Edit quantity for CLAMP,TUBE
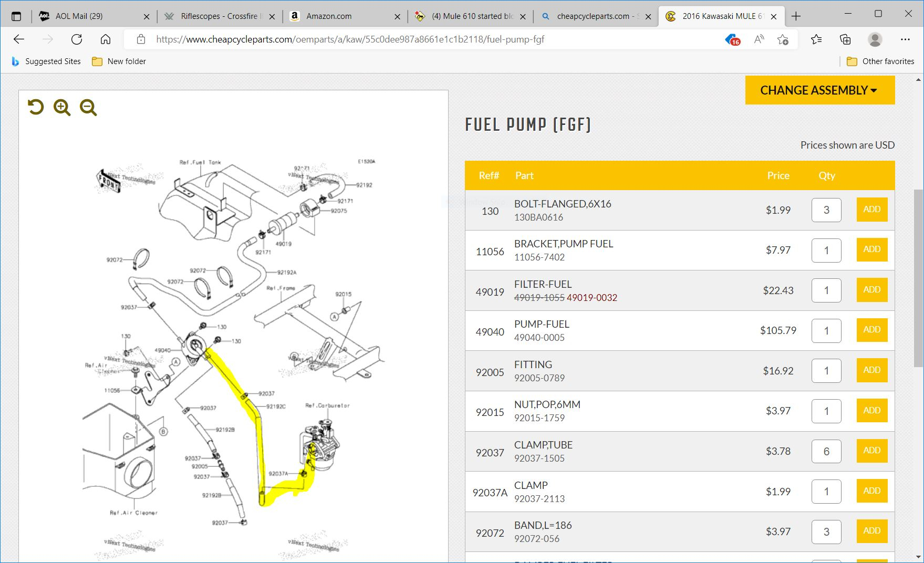Screen dimensions: 924x563 826,451
